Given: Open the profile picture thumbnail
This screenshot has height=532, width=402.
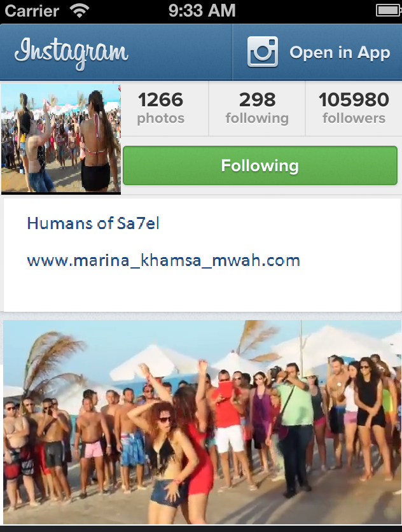Looking at the screenshot, I should [61, 139].
